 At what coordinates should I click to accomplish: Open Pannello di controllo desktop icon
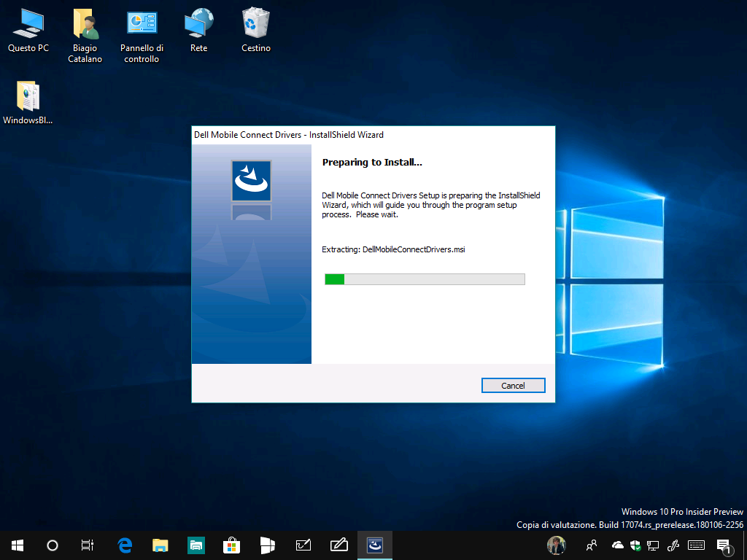pos(142,35)
